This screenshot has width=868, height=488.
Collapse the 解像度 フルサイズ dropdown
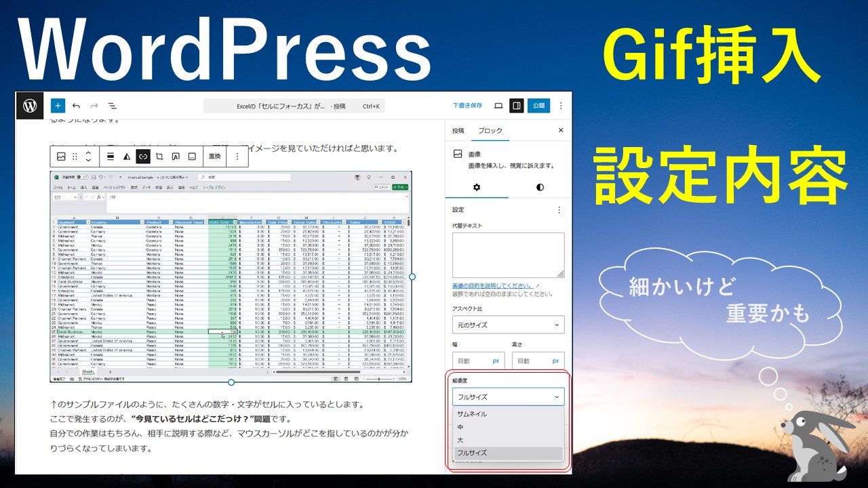point(508,396)
